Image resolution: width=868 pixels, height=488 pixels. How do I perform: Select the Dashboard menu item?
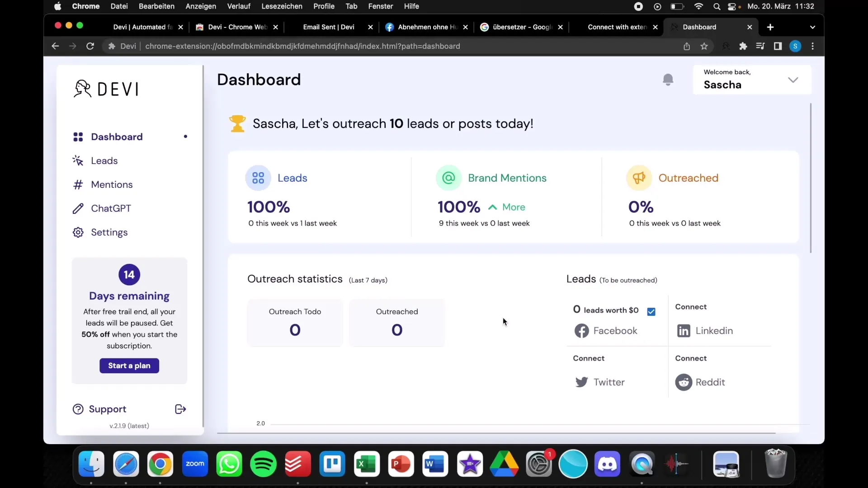click(117, 136)
